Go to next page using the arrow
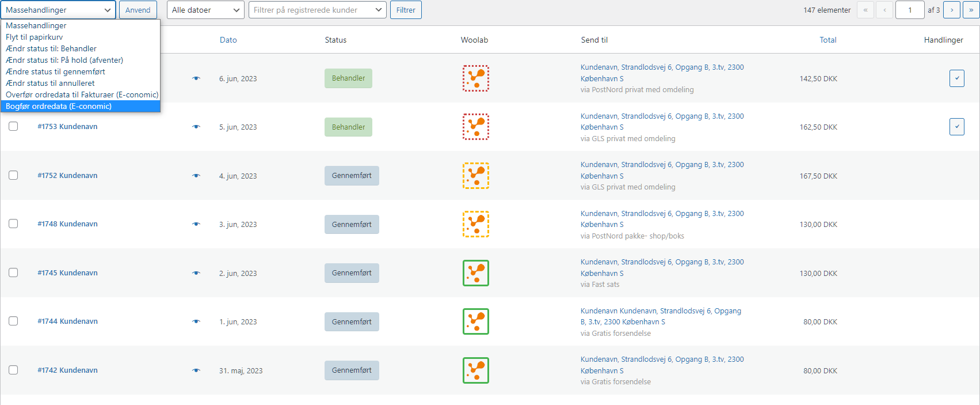 click(952, 10)
